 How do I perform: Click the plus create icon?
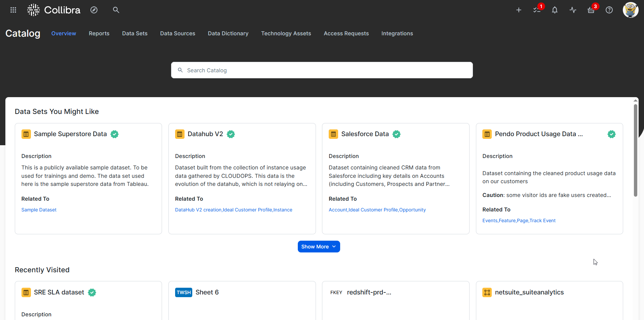coord(519,10)
